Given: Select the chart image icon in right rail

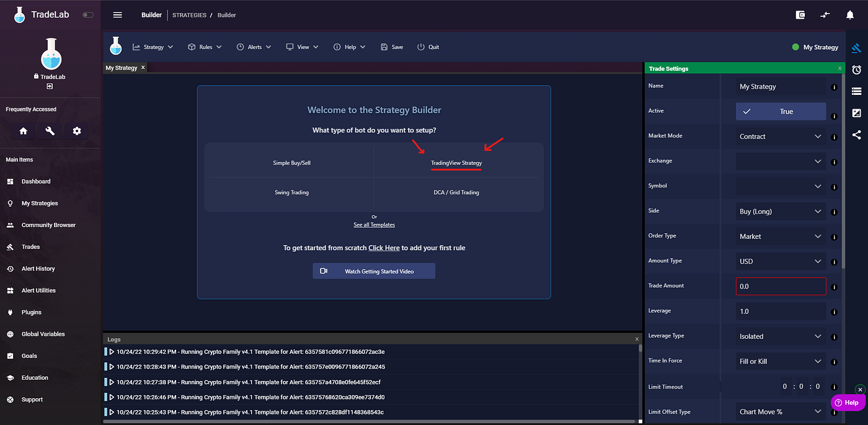Looking at the screenshot, I should (856, 113).
